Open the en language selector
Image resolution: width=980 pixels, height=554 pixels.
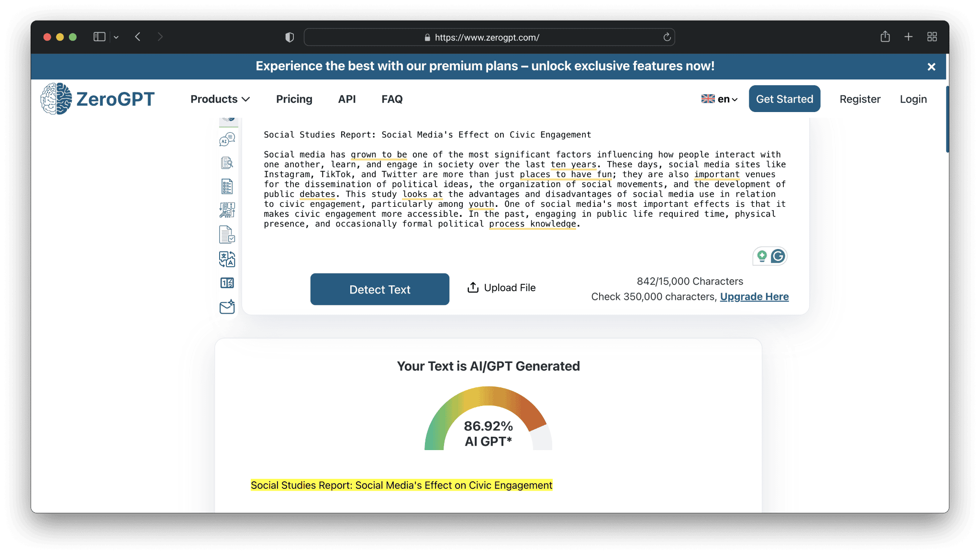719,99
